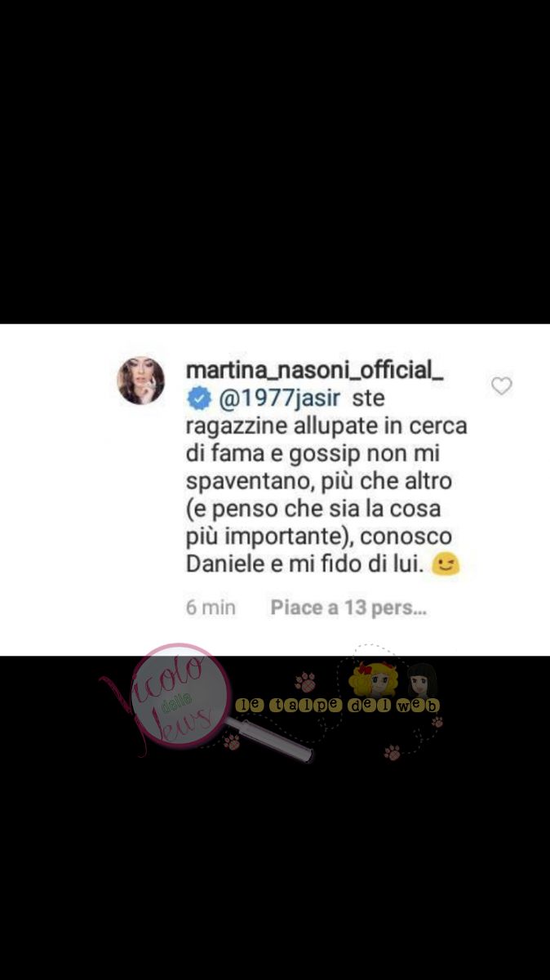Image resolution: width=550 pixels, height=980 pixels.
Task: Tap the 6 min timestamp
Action: click(x=211, y=608)
